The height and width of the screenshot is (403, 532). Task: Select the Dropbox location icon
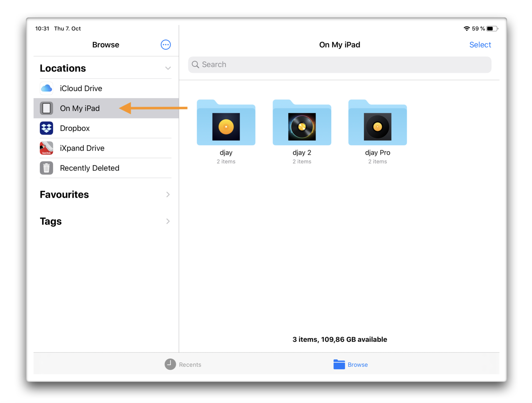[46, 128]
